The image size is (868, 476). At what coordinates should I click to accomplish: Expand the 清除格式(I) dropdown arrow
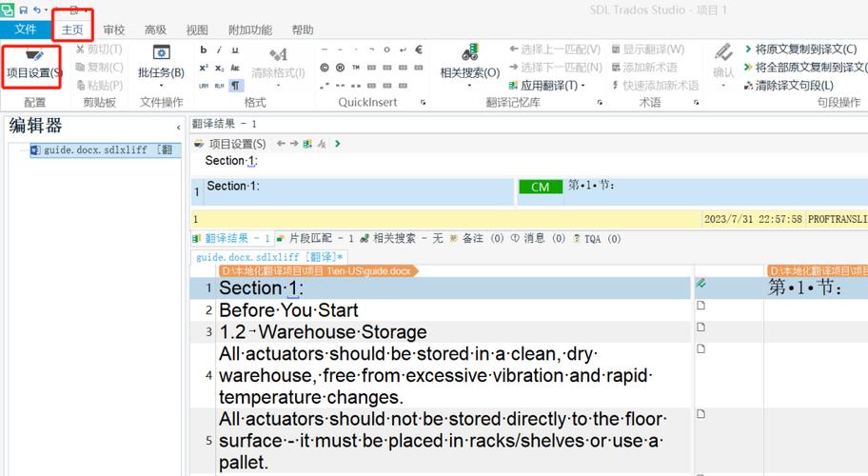[x=278, y=86]
